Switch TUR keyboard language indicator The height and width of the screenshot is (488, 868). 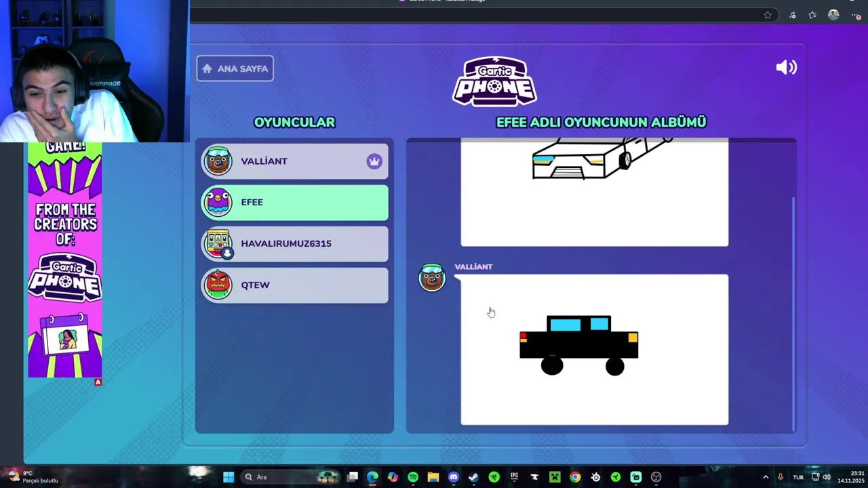[798, 477]
